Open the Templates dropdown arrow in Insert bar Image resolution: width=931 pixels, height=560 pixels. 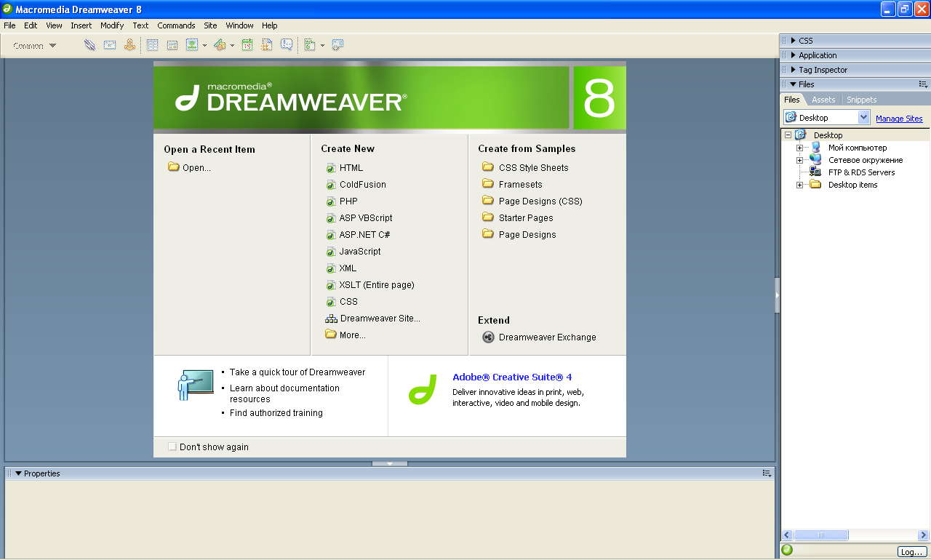tap(322, 45)
